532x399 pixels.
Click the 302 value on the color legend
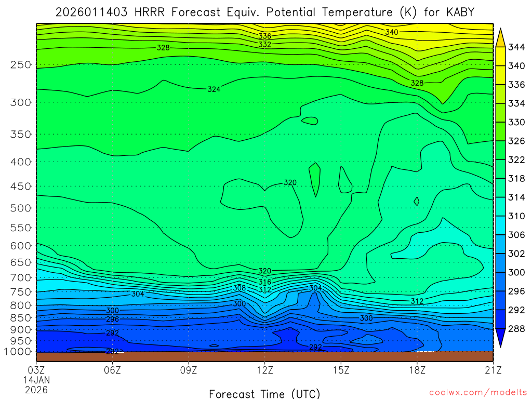coord(516,254)
